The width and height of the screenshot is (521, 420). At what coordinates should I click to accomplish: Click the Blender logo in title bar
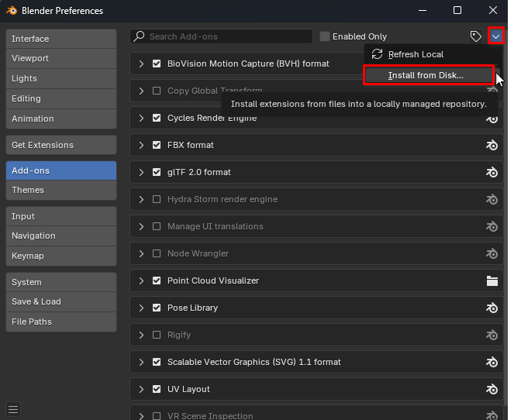(x=12, y=11)
